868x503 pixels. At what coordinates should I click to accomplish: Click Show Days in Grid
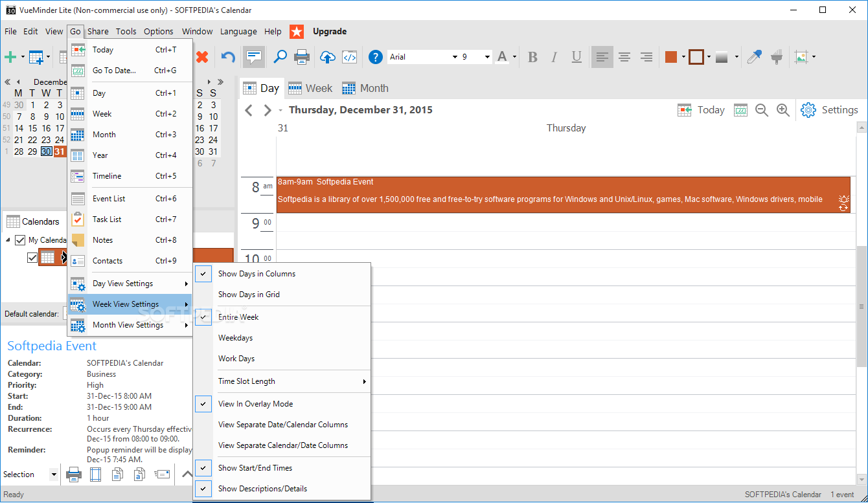282,295
